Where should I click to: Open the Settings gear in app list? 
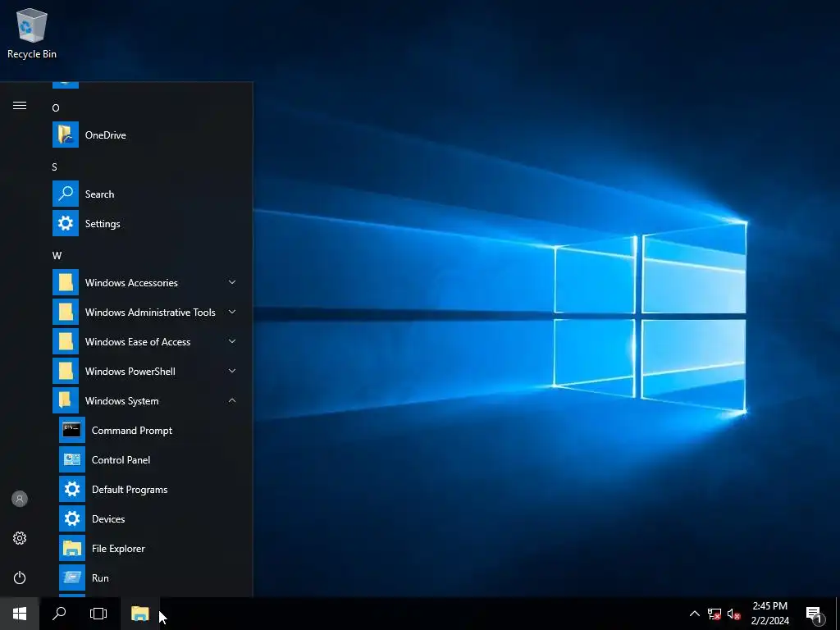[x=66, y=223]
